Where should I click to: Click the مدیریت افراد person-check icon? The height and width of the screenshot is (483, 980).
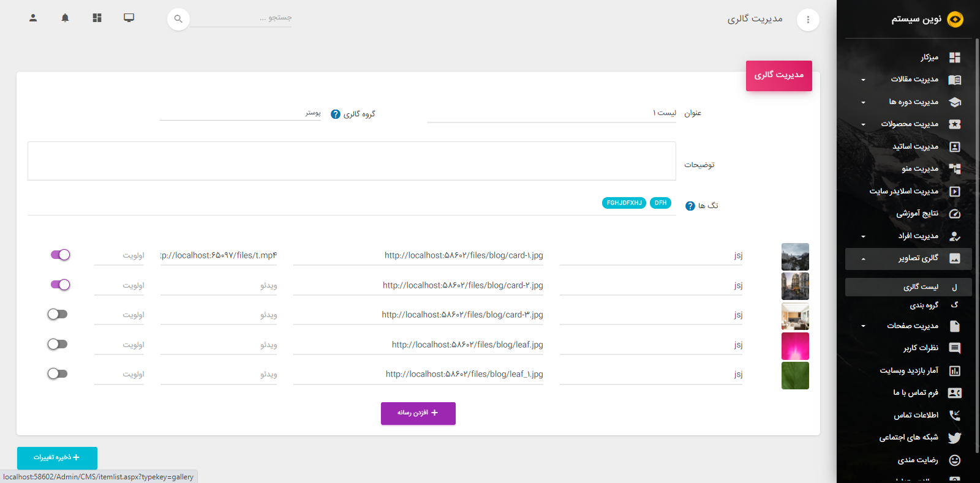(954, 236)
